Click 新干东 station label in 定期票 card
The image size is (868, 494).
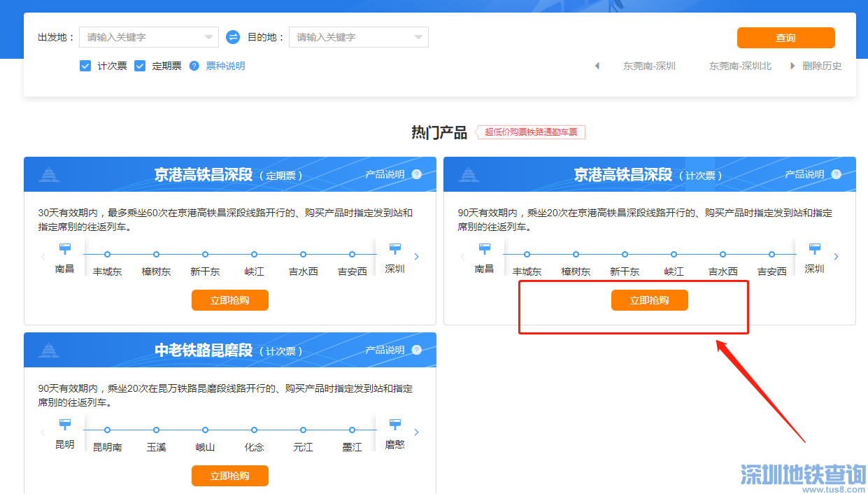(206, 271)
